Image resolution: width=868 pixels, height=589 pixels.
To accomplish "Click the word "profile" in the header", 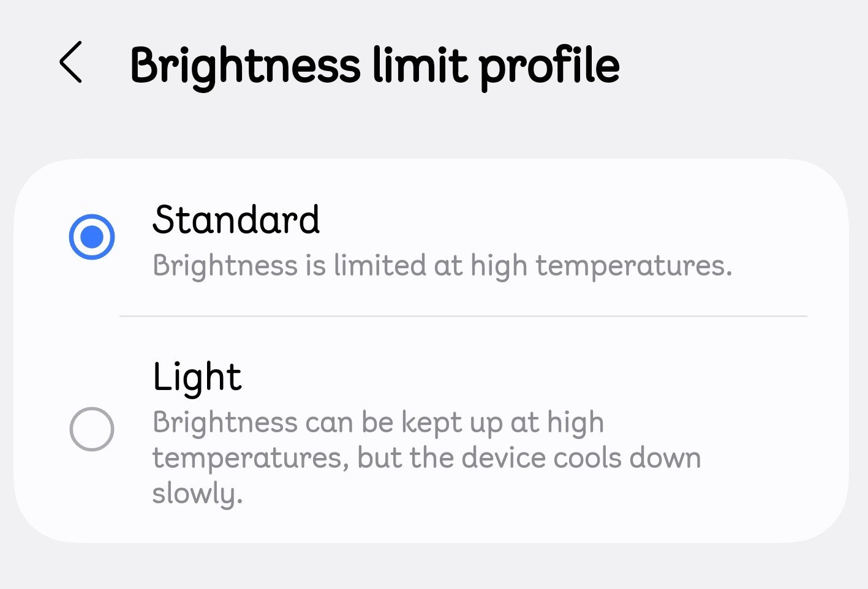I will point(549,66).
